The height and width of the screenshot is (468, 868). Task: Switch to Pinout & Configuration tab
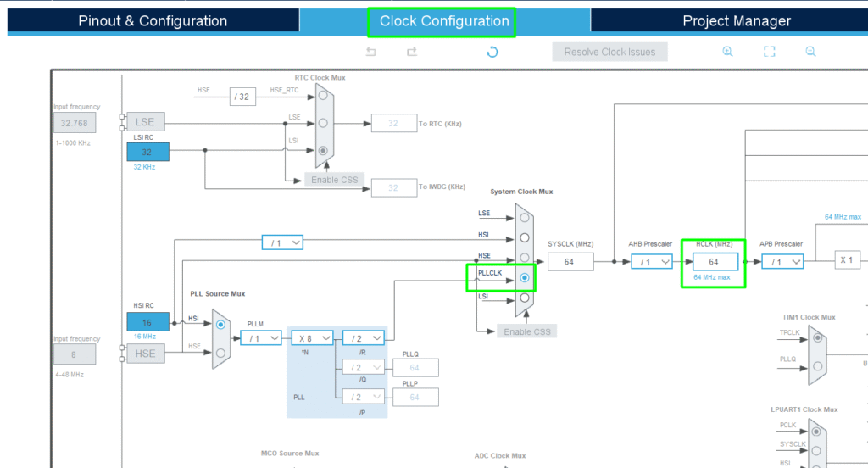(153, 21)
